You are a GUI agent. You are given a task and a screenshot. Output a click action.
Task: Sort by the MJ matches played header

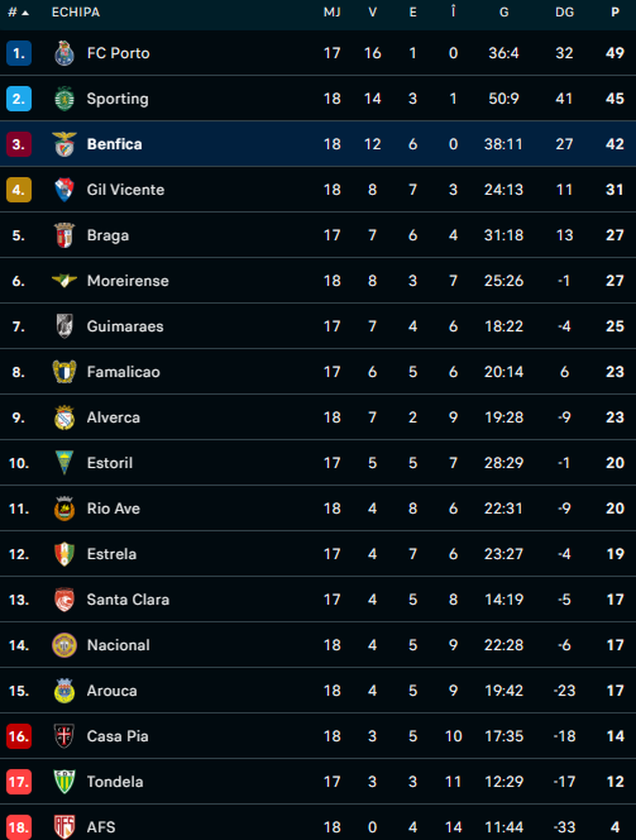point(331,13)
